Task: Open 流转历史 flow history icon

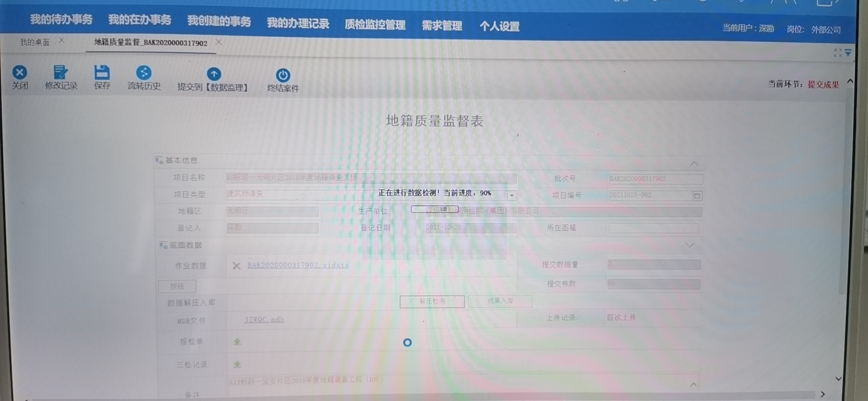Action: pos(144,73)
